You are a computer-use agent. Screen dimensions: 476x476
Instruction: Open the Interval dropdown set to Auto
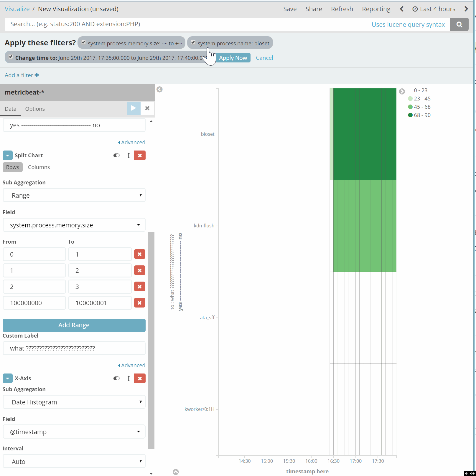coord(74,461)
